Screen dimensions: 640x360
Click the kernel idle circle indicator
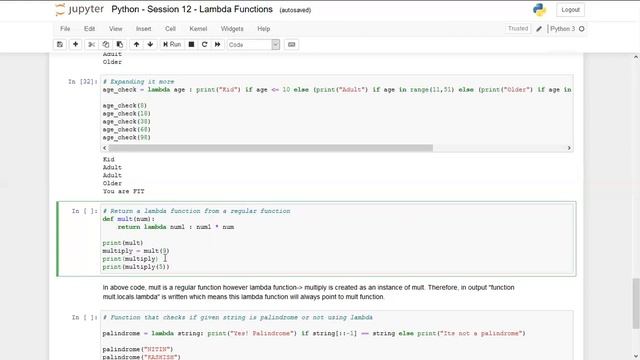[582, 29]
